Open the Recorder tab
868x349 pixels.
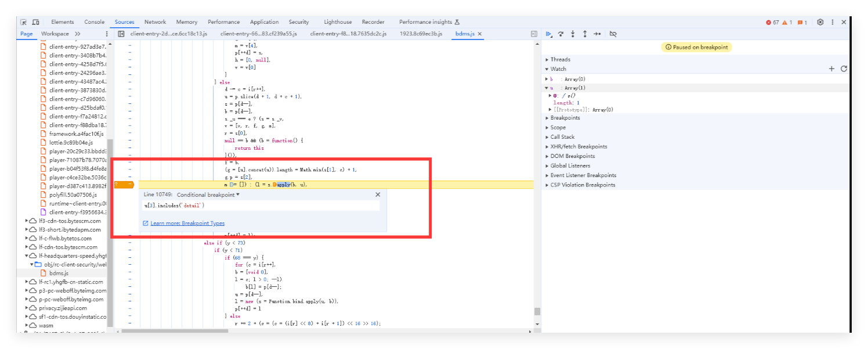click(373, 22)
